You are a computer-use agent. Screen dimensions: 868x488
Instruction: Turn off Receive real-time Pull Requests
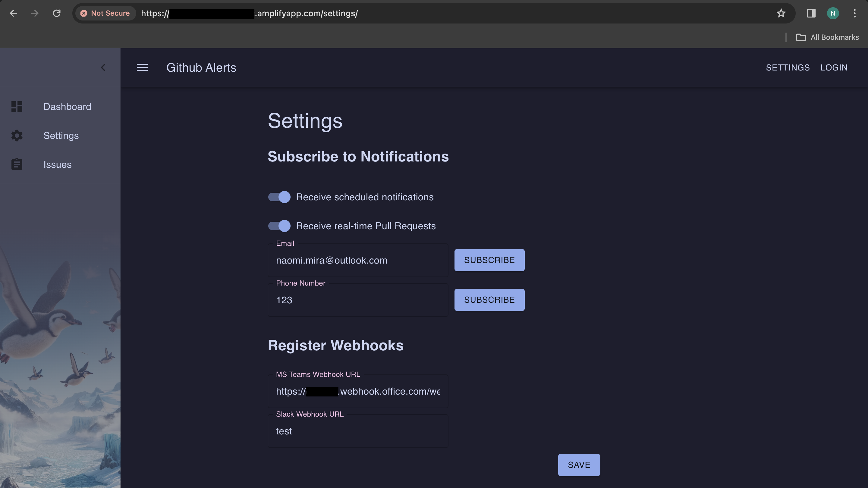point(279,226)
